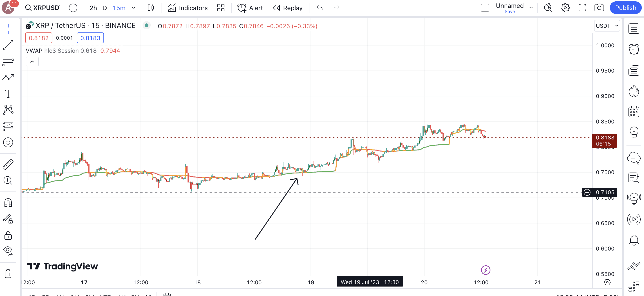Switch to the 2h timeframe
The height and width of the screenshot is (296, 644).
[93, 8]
